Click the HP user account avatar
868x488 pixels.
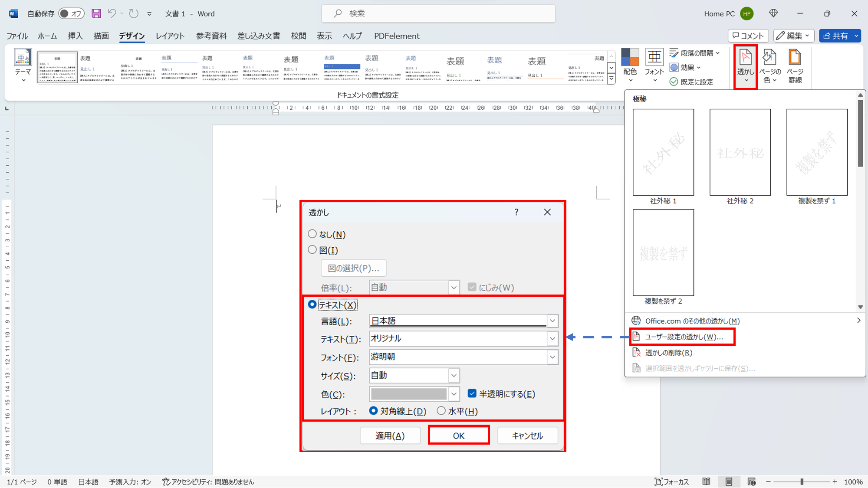pos(747,13)
